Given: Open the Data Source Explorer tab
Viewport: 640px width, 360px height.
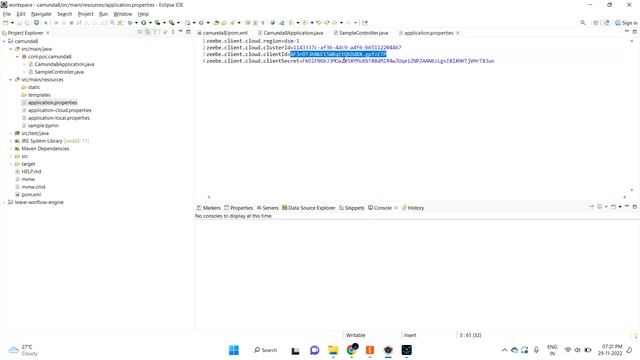Looking at the screenshot, I should [309, 208].
